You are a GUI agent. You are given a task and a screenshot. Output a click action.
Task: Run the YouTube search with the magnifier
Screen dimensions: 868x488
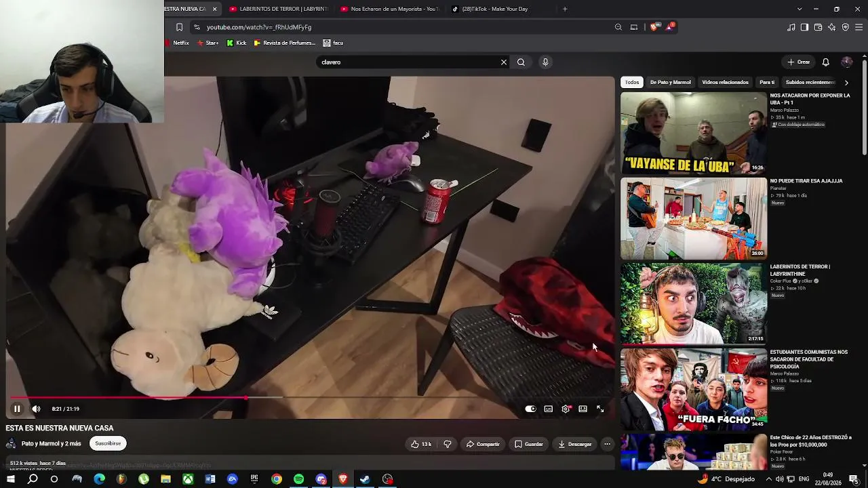click(x=521, y=62)
